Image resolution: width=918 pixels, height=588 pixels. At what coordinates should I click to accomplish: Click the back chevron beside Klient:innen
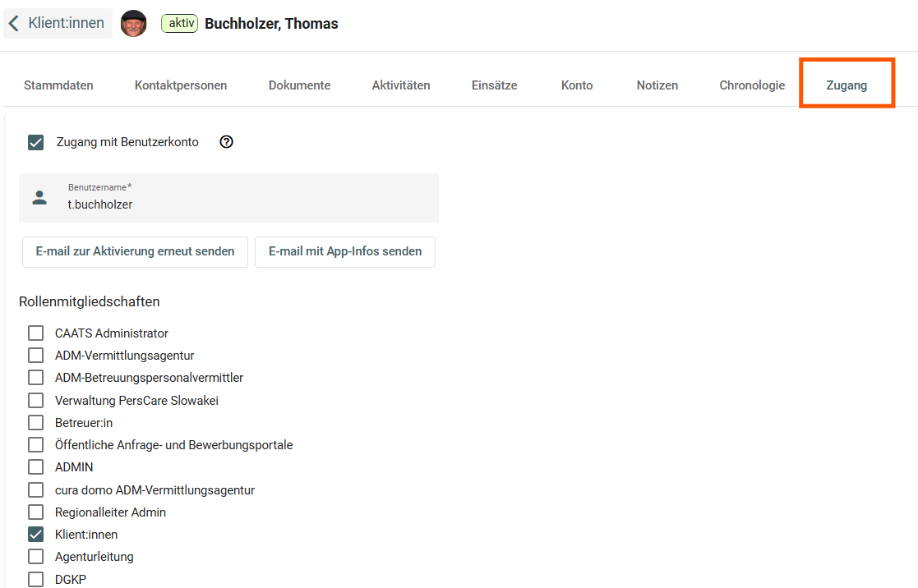pyautogui.click(x=14, y=24)
